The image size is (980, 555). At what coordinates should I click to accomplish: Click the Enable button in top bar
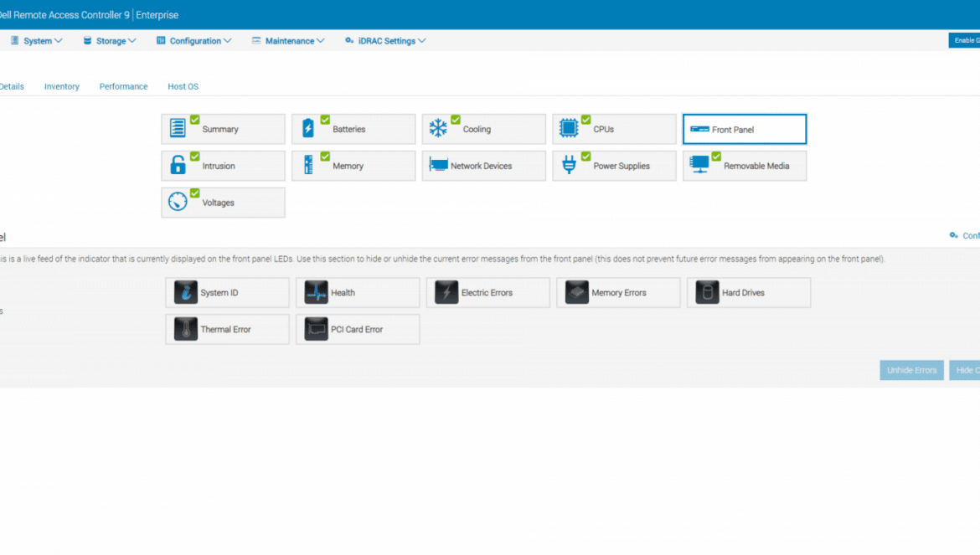[x=964, y=40]
